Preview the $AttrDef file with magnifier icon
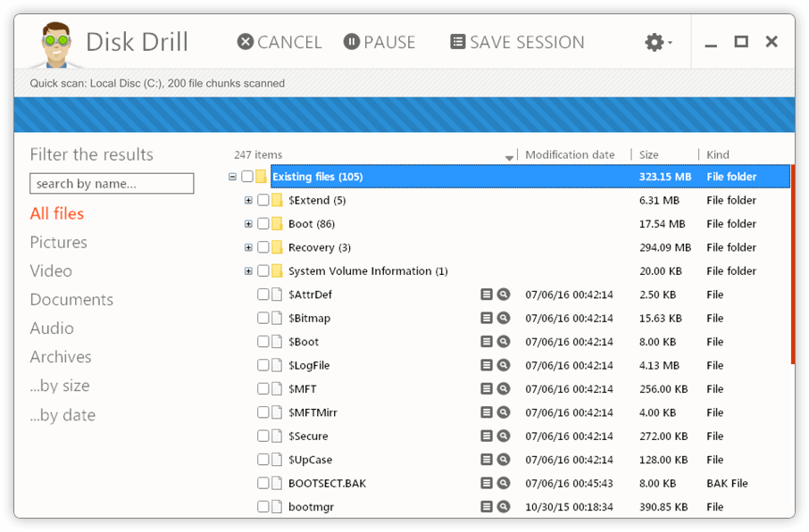Viewport: 809px width, 532px height. (x=504, y=295)
